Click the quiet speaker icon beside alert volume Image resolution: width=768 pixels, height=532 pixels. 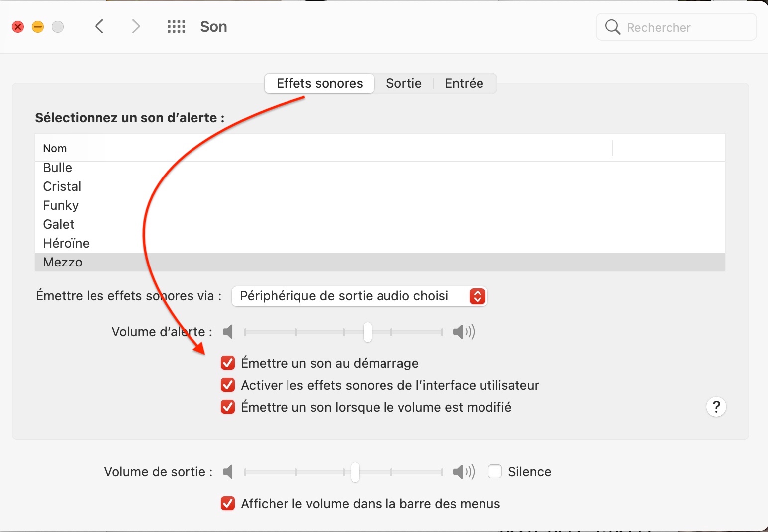coord(228,332)
